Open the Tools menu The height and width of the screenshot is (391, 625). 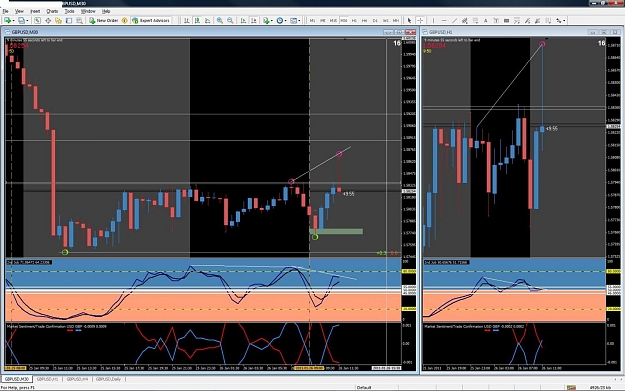click(x=70, y=11)
